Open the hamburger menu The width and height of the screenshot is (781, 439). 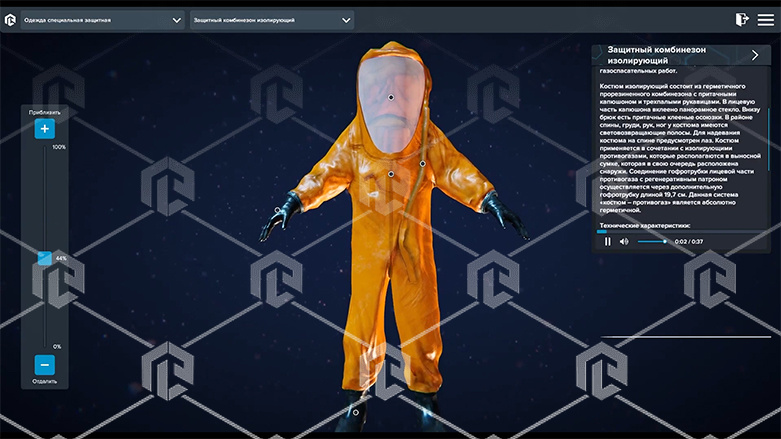click(765, 19)
